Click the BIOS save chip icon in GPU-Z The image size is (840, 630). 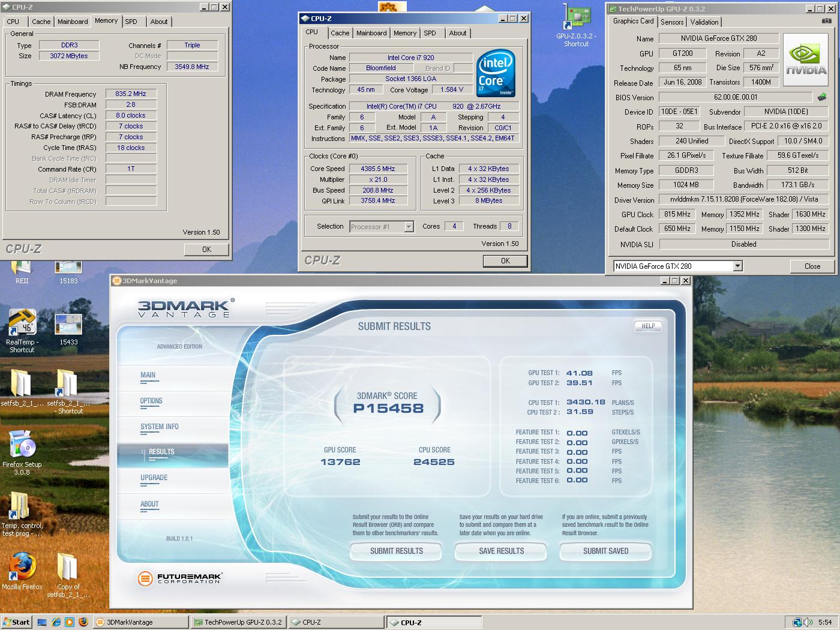pos(822,97)
